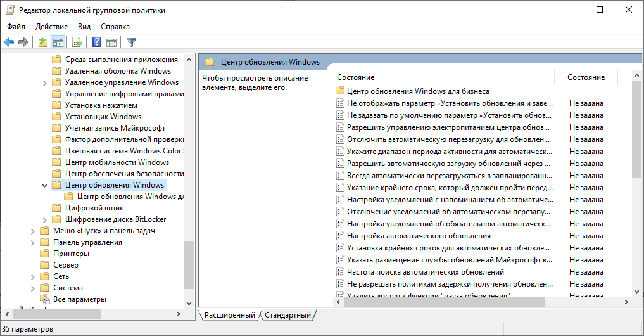Open the 'Действие' menu
This screenshot has height=336, width=644.
pyautogui.click(x=51, y=27)
